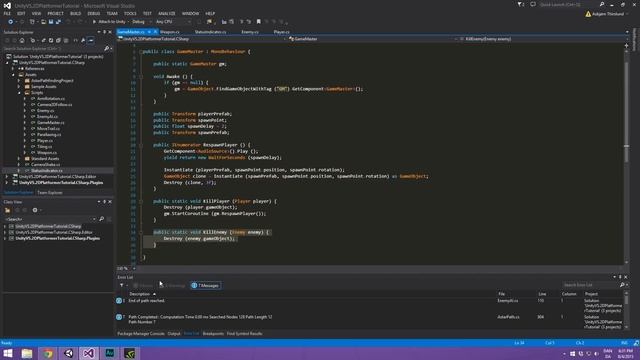
Task: Expand the References node
Action: [x=13, y=69]
